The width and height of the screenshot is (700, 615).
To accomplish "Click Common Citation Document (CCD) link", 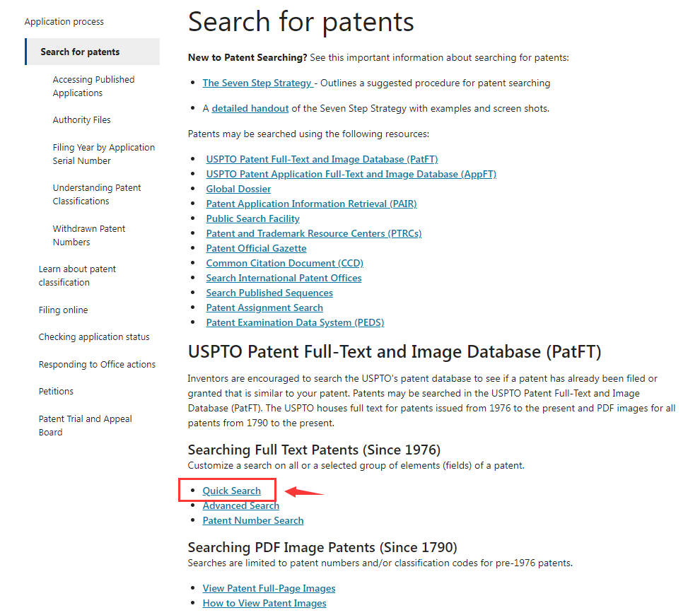I will click(x=284, y=263).
